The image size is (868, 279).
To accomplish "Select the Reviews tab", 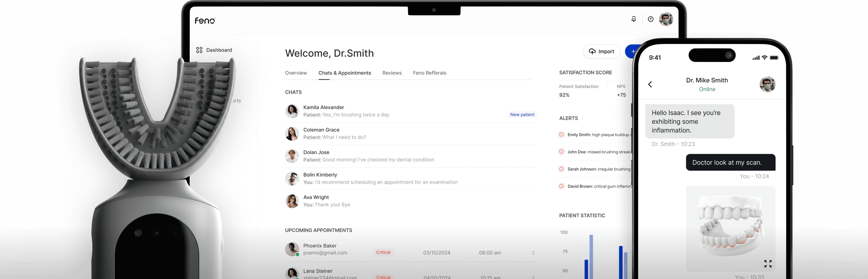I will point(392,73).
